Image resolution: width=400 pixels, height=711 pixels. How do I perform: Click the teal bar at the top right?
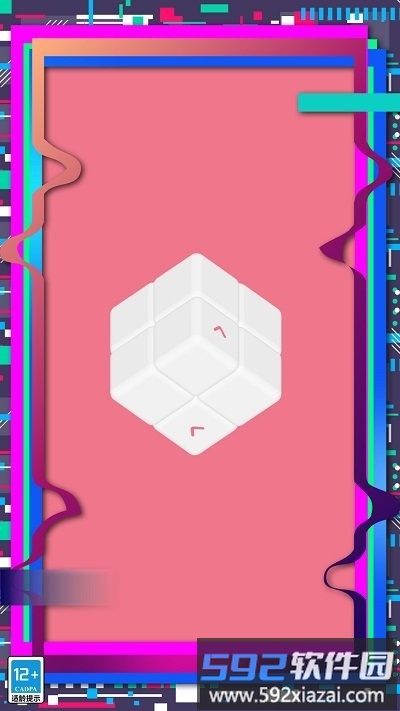[x=349, y=102]
